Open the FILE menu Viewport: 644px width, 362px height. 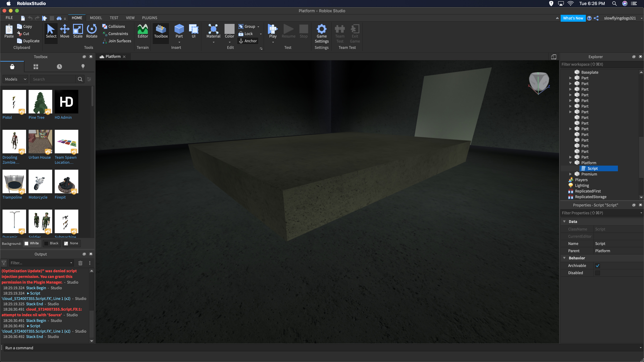point(9,18)
